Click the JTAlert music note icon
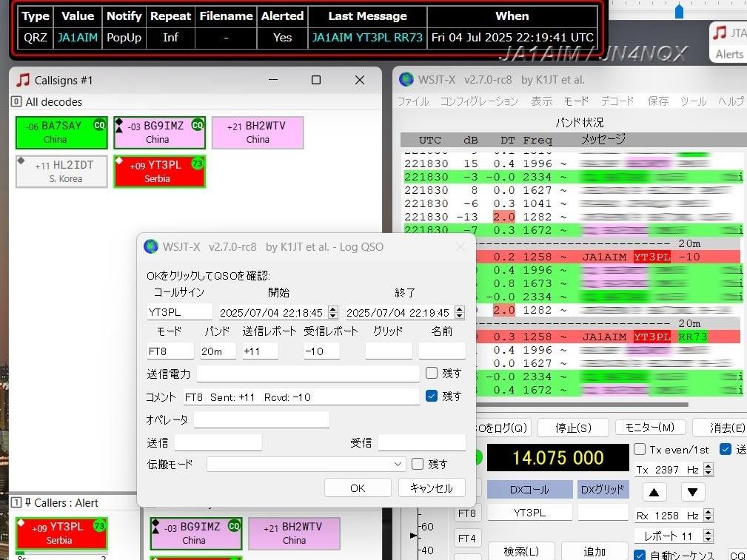The height and width of the screenshot is (560, 747). [719, 33]
